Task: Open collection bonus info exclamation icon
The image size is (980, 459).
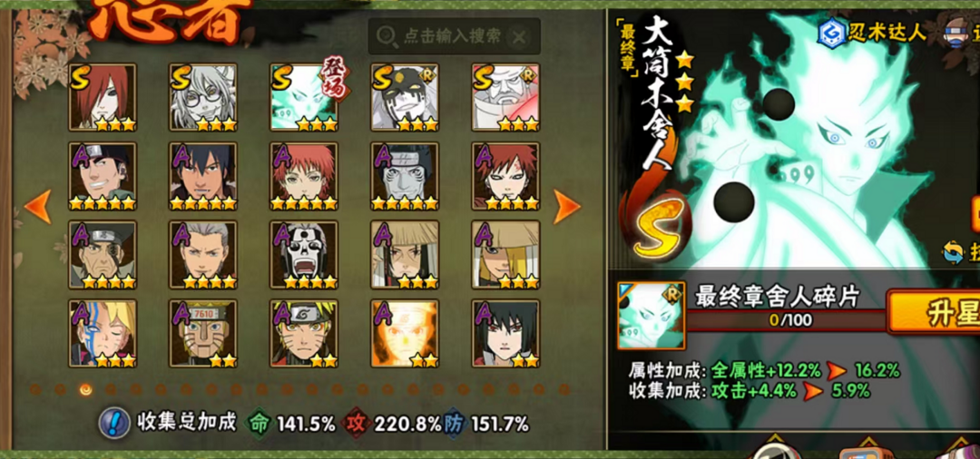Action: pos(114,423)
